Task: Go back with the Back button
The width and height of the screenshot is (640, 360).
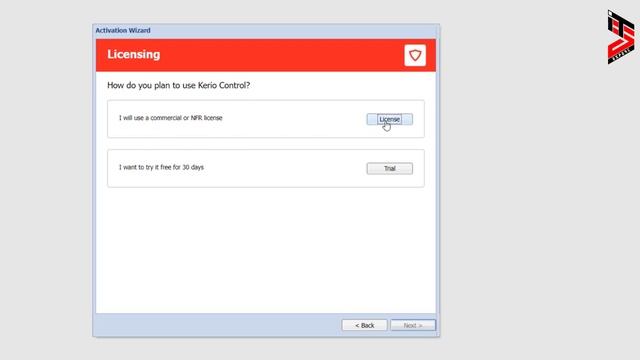Action: pyautogui.click(x=364, y=325)
